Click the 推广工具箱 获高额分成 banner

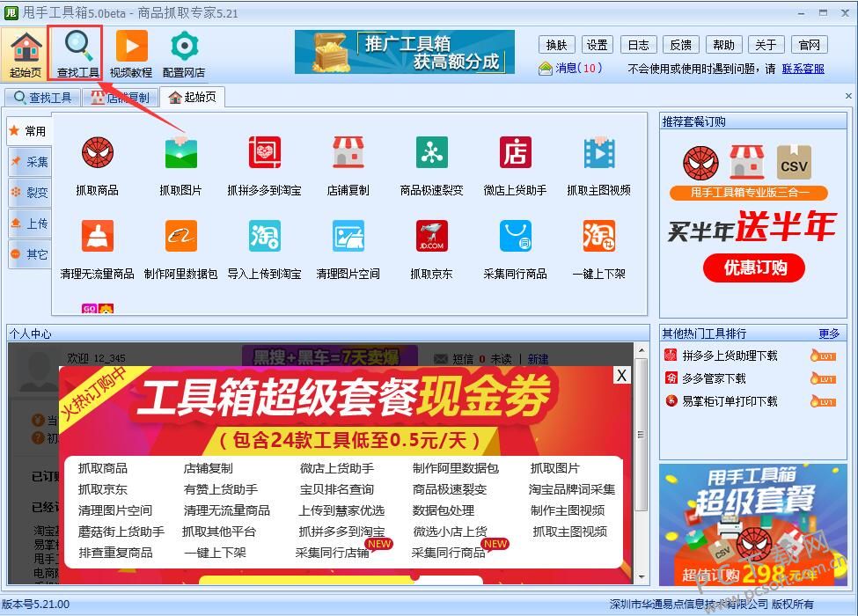click(405, 52)
